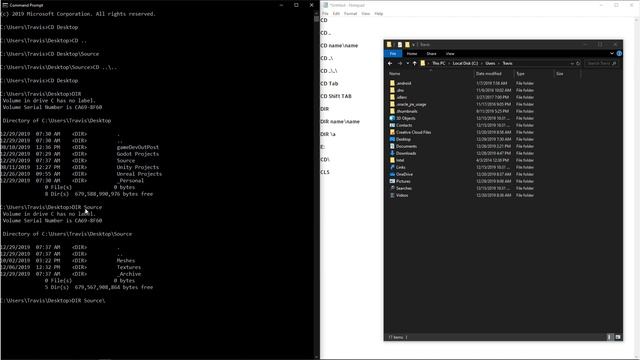Image resolution: width=640 pixels, height=360 pixels.
Task: Click the 'CD name\name' line in Notepad
Action: coord(339,46)
